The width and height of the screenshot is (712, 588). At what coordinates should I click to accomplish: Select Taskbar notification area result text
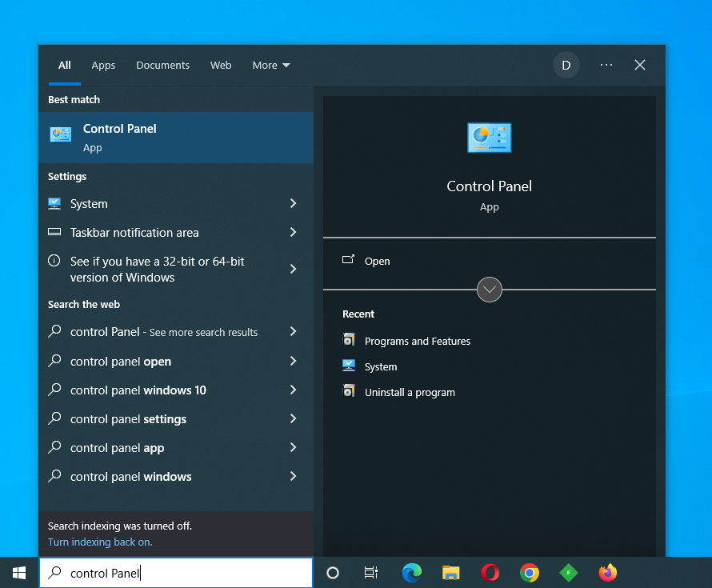click(x=134, y=233)
